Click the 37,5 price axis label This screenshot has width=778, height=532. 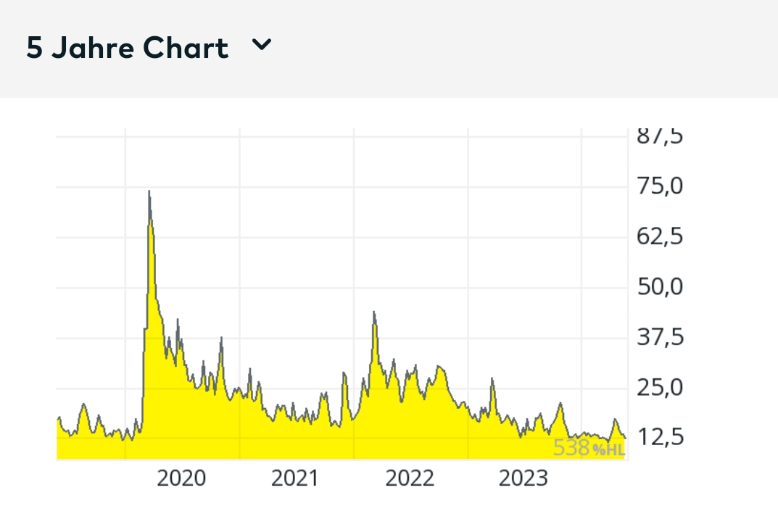click(660, 336)
